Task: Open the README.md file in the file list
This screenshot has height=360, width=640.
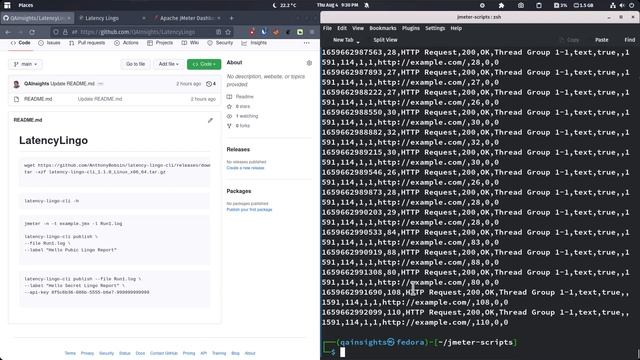Action: coord(38,99)
